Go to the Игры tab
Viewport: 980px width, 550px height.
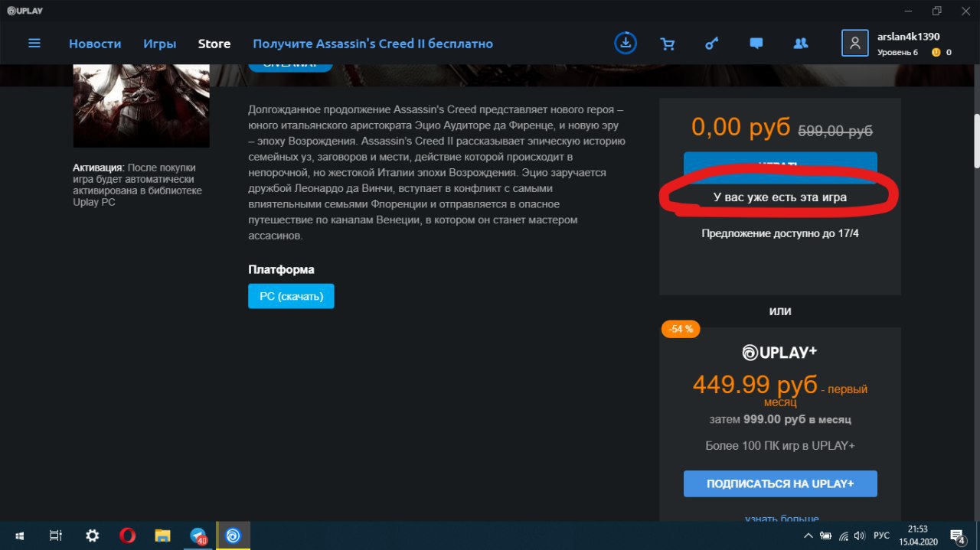point(159,44)
